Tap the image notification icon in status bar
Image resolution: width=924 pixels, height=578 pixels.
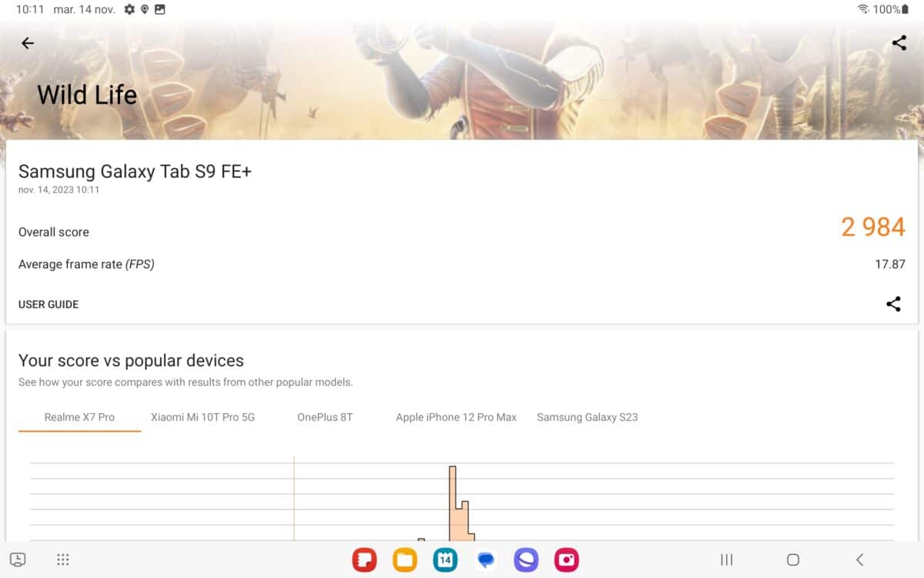pos(159,9)
